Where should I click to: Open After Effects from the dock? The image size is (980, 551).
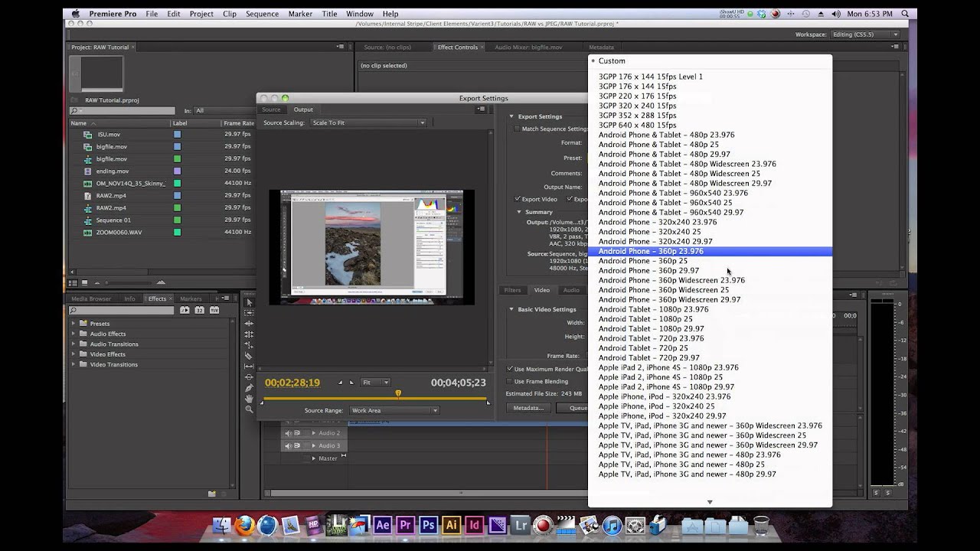point(382,525)
